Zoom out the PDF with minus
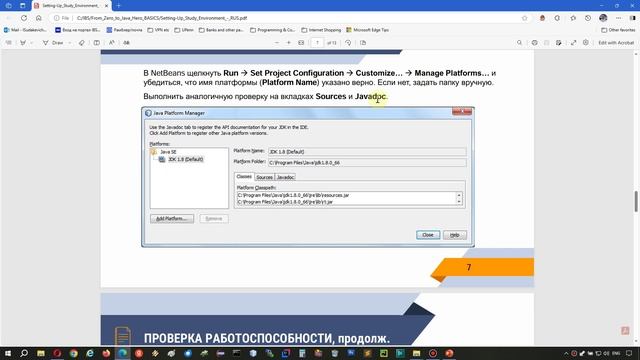 [277, 42]
